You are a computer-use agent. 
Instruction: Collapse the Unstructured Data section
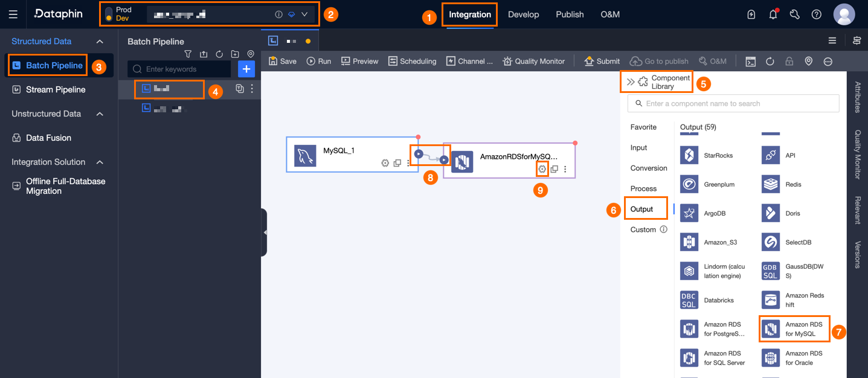(x=100, y=114)
